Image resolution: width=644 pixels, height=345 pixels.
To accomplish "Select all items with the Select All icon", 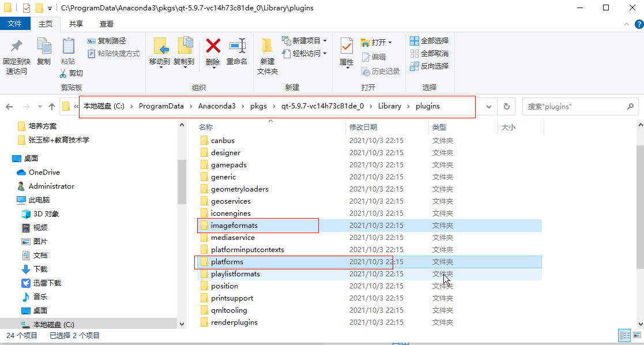I will (x=429, y=40).
